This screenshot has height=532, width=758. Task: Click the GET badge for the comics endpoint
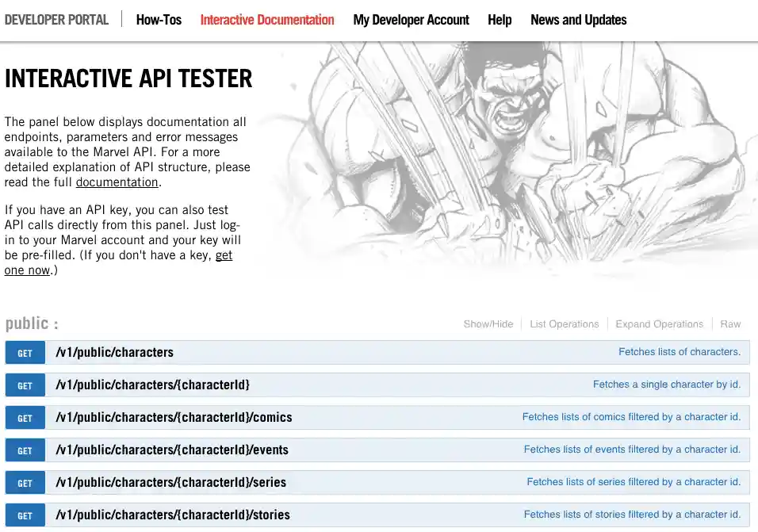point(25,417)
